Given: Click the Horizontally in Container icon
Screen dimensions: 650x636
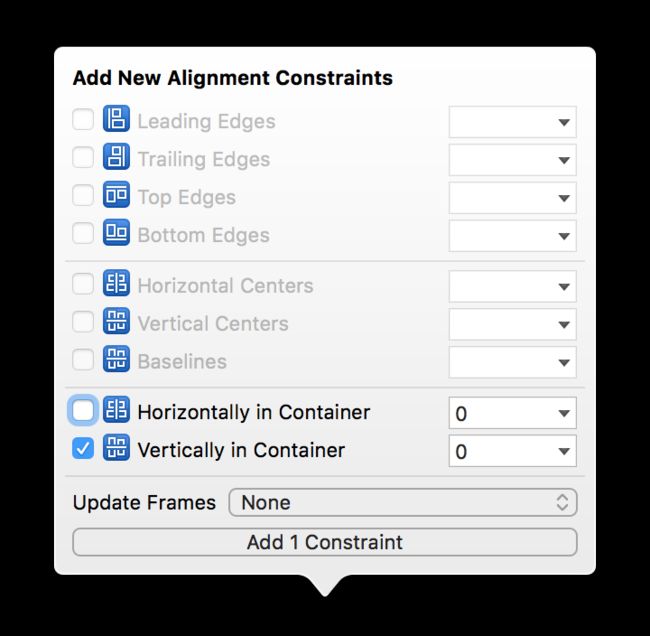Looking at the screenshot, I should tap(116, 410).
